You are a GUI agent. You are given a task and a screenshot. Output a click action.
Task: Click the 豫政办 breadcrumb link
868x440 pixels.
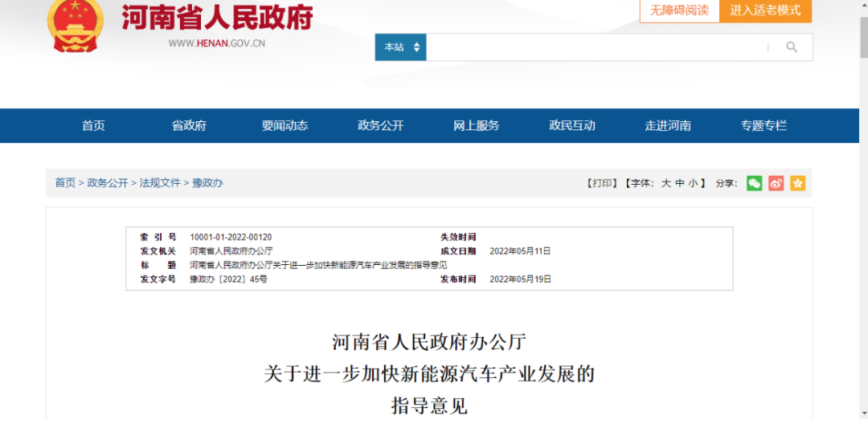[x=207, y=183]
